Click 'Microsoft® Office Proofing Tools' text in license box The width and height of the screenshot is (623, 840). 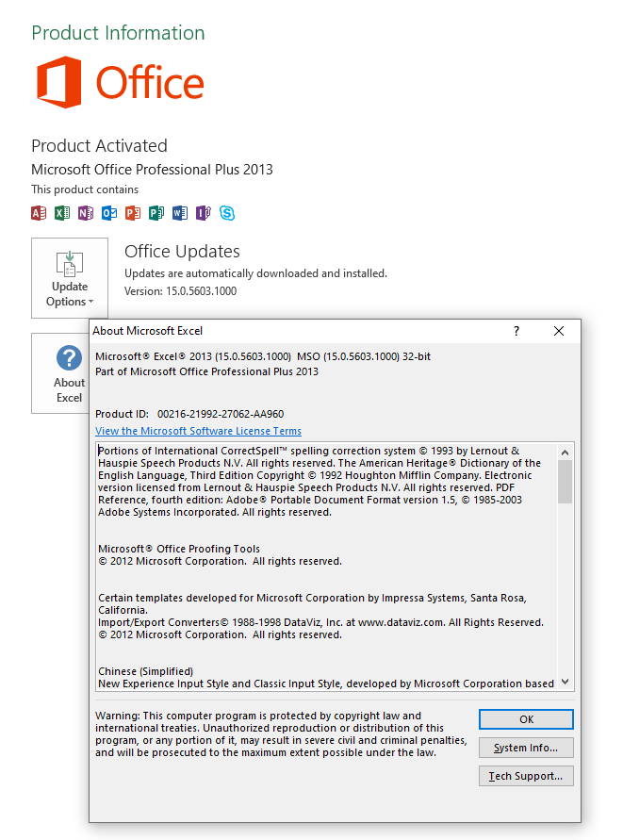pyautogui.click(x=179, y=549)
